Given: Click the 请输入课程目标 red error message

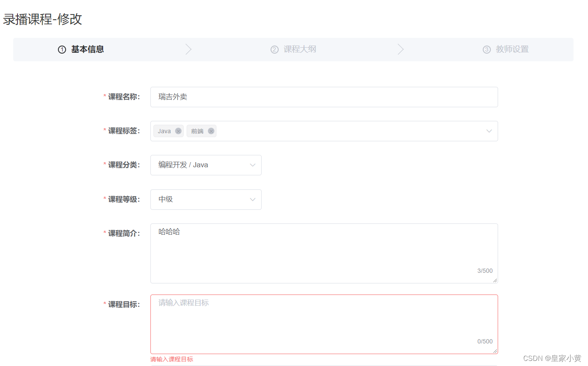Looking at the screenshot, I should (172, 359).
